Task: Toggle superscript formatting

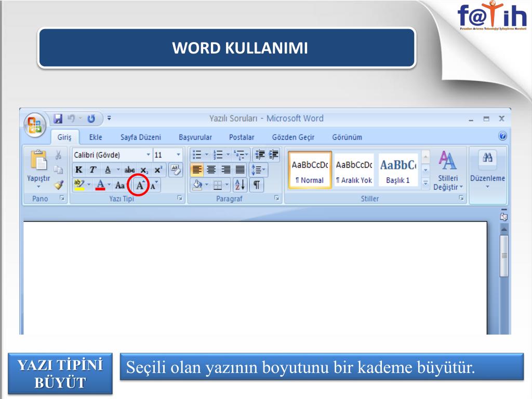Action: (x=158, y=170)
